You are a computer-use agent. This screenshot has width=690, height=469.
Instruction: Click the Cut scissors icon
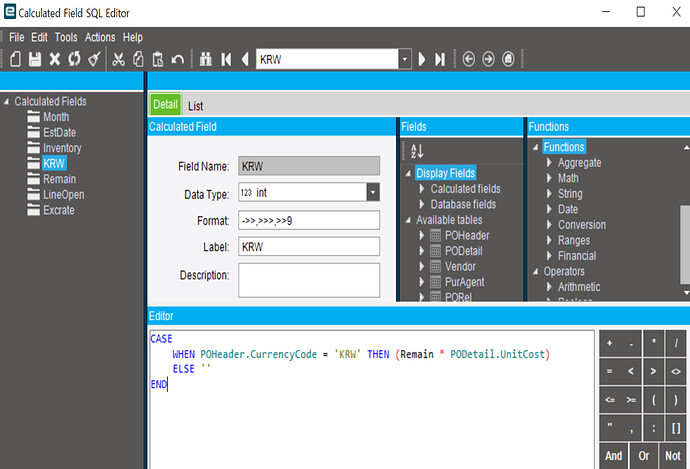[118, 59]
